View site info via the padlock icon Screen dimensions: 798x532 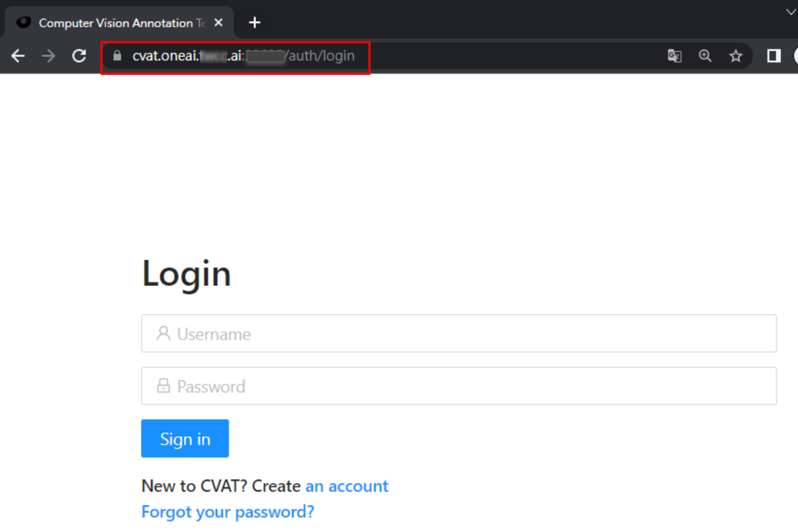pyautogui.click(x=117, y=56)
